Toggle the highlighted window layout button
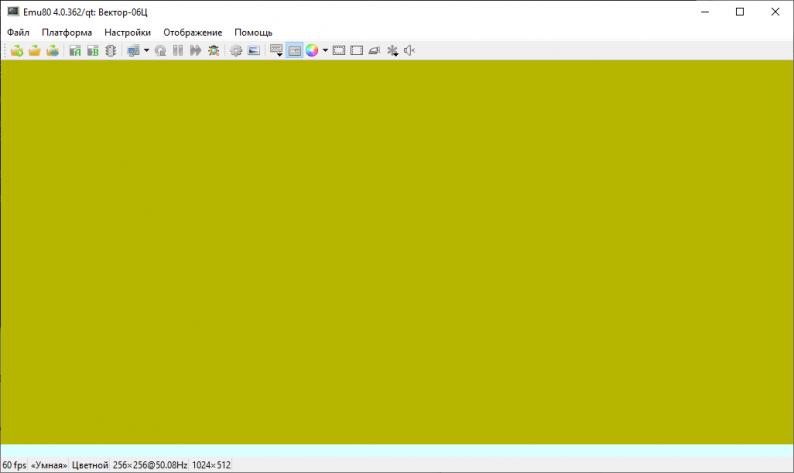This screenshot has width=794, height=473. (294, 50)
